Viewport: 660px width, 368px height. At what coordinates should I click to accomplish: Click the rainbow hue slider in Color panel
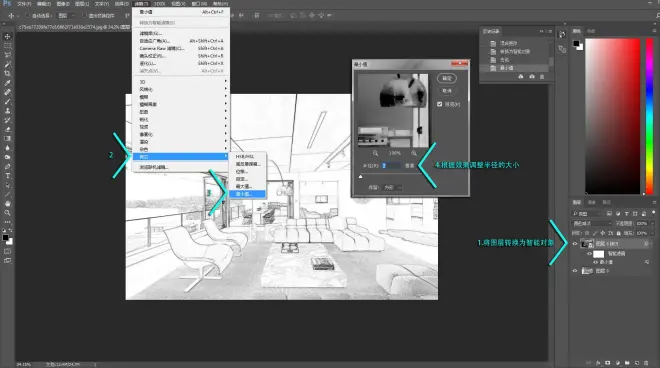click(x=649, y=116)
